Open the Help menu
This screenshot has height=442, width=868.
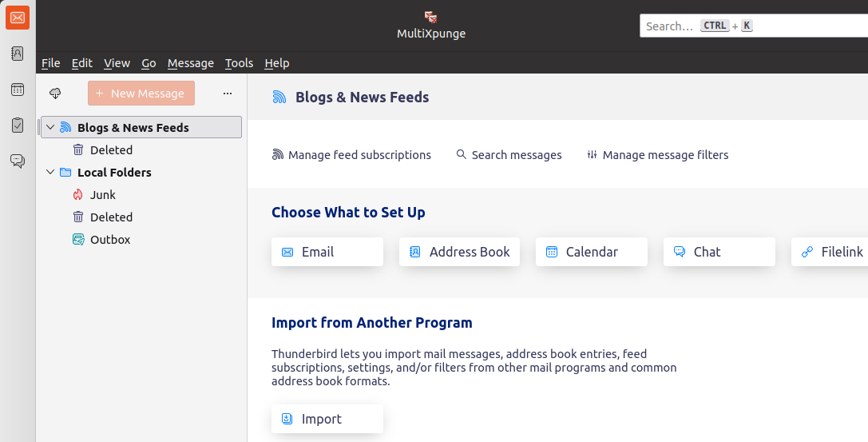pos(277,63)
